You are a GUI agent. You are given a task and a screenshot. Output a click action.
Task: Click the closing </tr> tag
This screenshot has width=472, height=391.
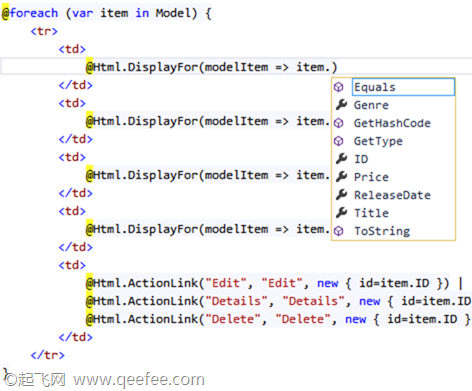tap(47, 355)
